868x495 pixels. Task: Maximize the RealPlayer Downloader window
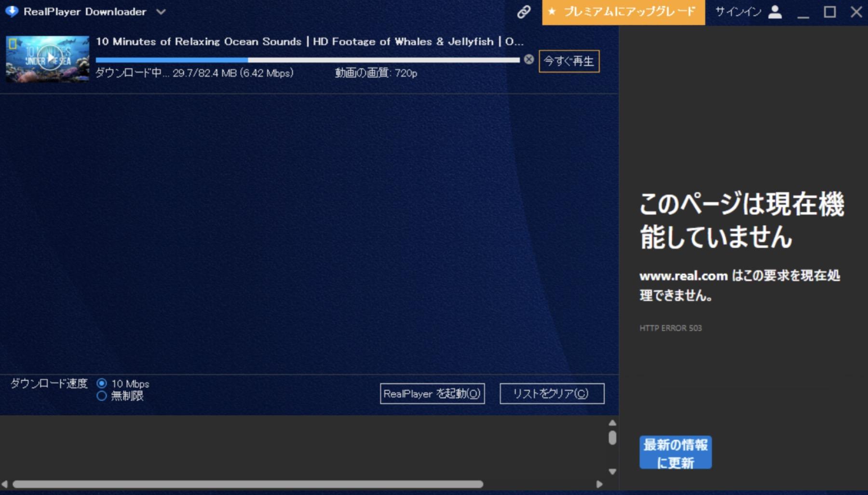click(x=830, y=12)
